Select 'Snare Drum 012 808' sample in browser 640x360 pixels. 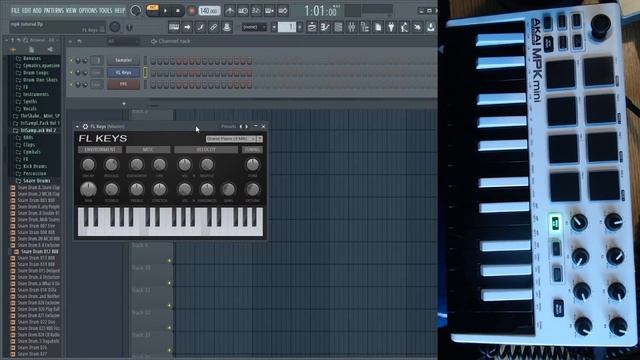[x=39, y=252]
